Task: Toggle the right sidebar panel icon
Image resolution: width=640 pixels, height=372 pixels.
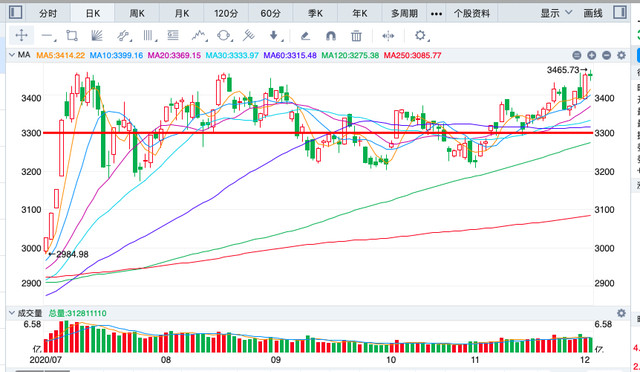Action: tap(620, 13)
